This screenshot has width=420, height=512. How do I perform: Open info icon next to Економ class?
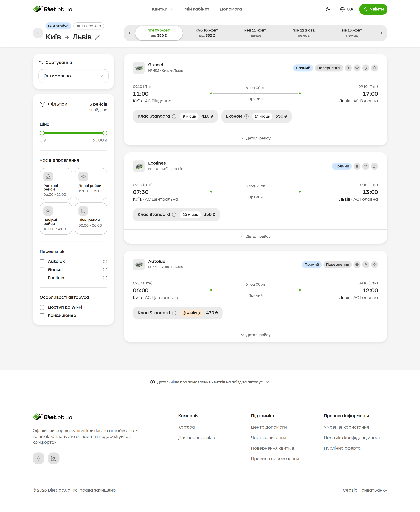246,116
